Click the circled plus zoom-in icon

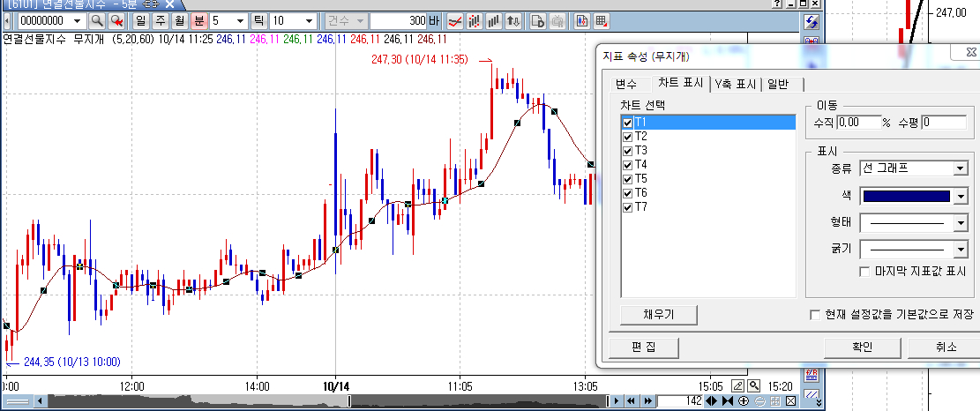(744, 401)
